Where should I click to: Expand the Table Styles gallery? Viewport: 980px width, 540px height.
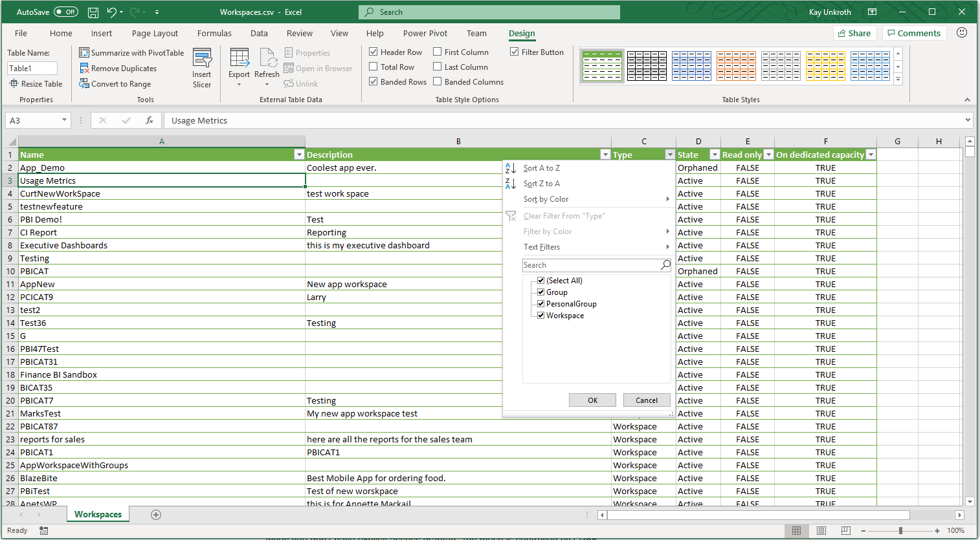coord(898,80)
